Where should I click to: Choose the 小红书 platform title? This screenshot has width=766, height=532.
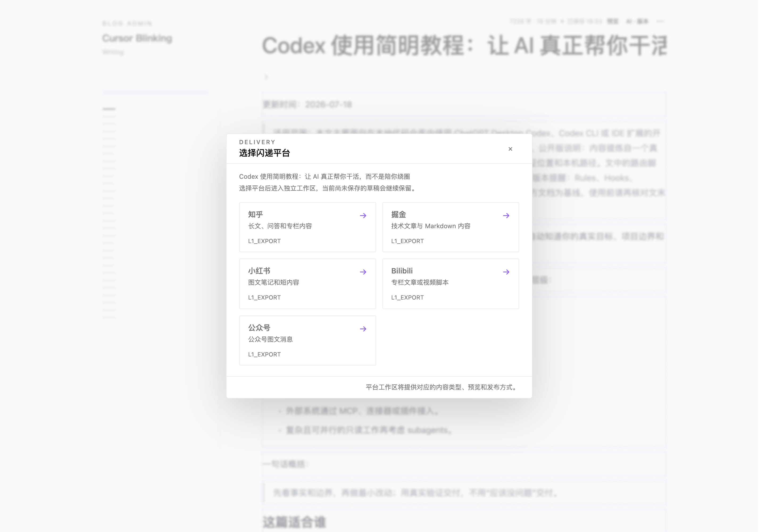(259, 271)
